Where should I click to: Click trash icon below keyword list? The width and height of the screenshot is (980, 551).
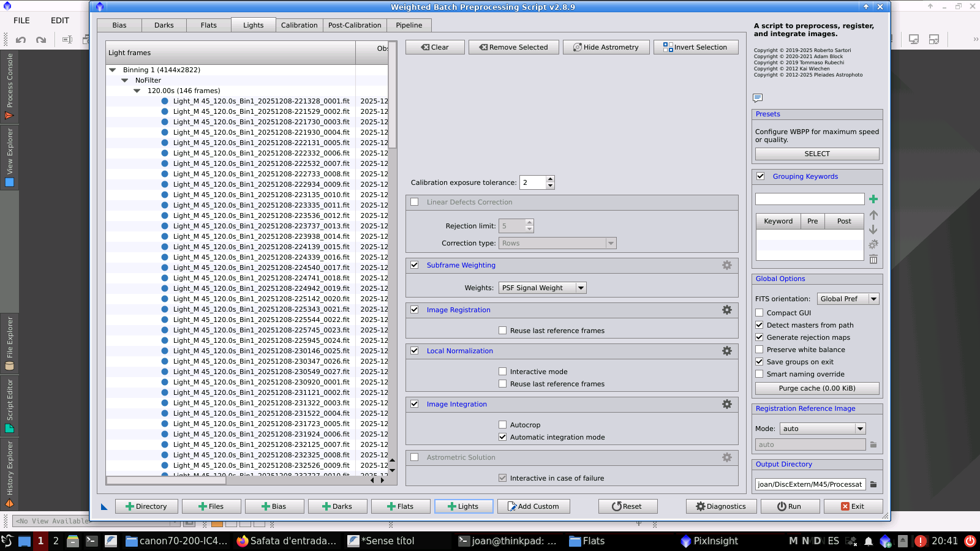(873, 259)
